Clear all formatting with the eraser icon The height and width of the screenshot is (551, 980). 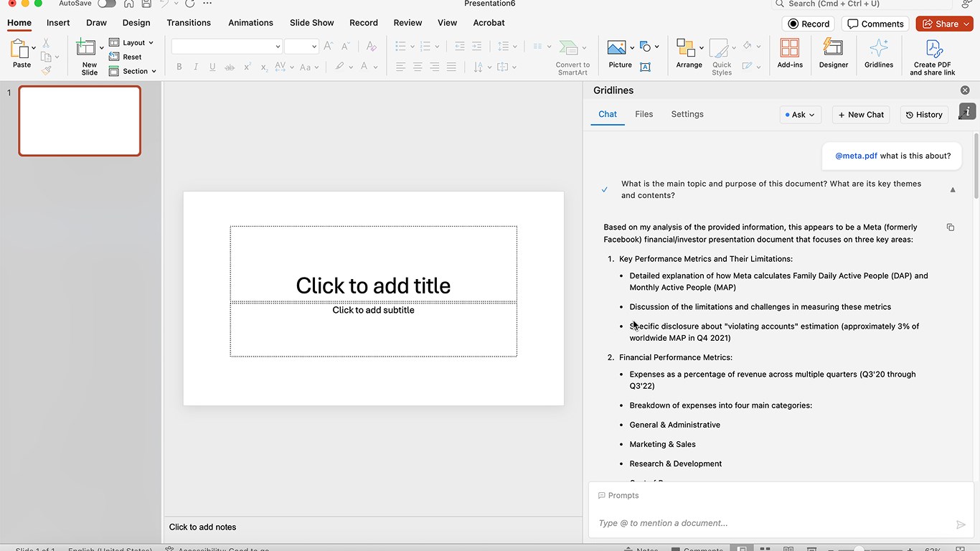tap(371, 46)
